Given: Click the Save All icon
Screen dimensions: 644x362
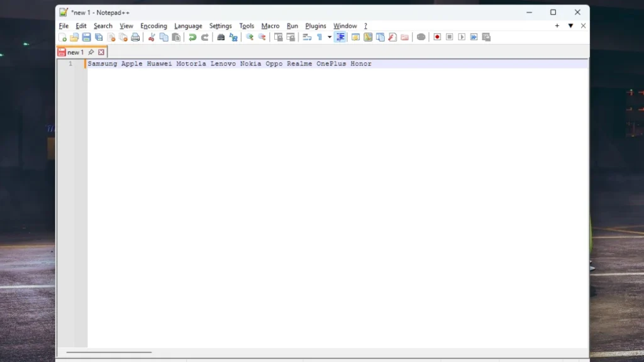Looking at the screenshot, I should pos(99,37).
